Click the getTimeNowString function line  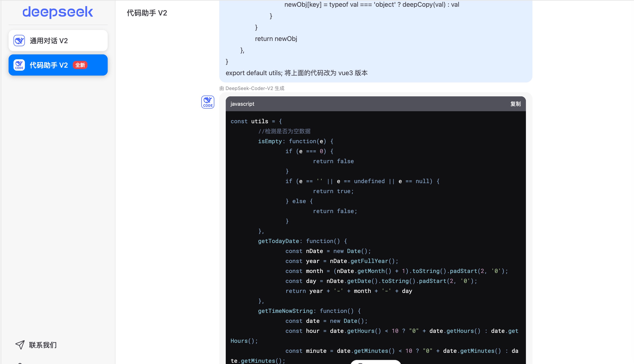pyautogui.click(x=309, y=311)
